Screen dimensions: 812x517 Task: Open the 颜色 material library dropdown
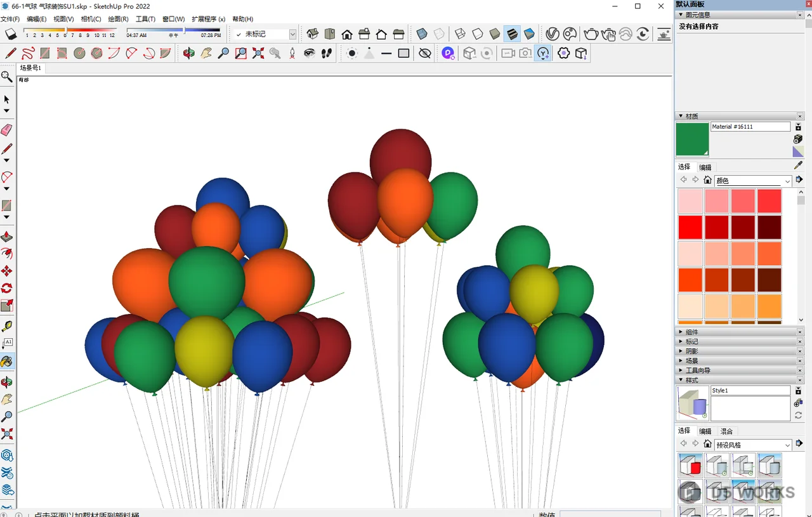(x=753, y=181)
